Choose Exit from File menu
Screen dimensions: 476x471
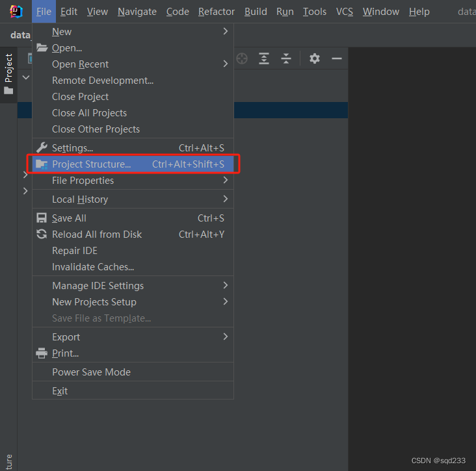[x=133, y=391]
